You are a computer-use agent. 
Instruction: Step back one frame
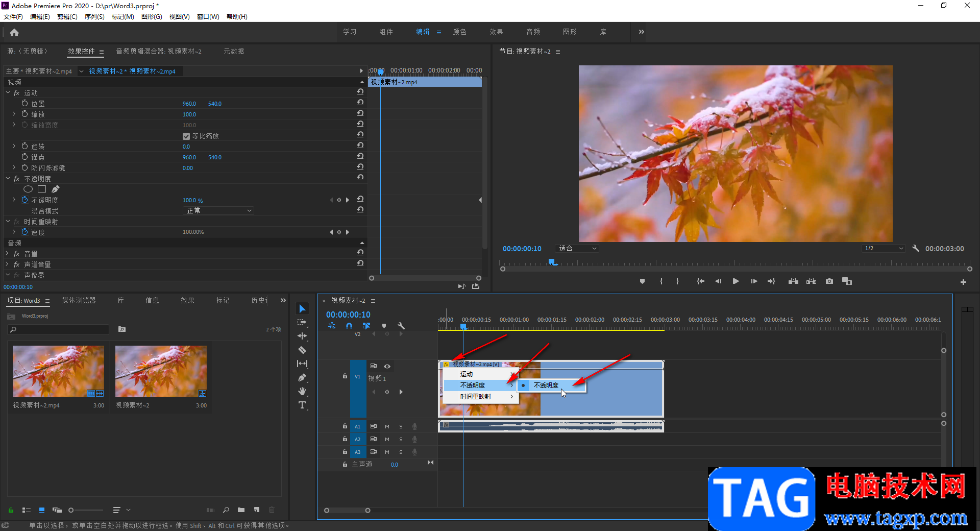pyautogui.click(x=718, y=281)
